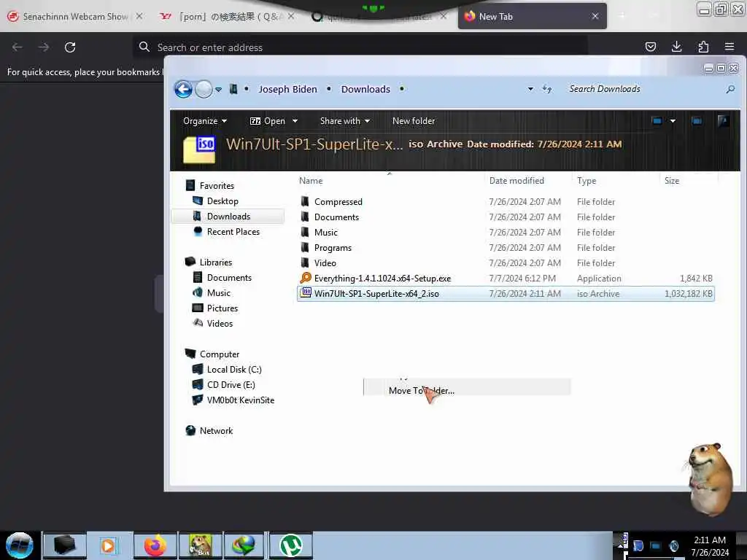The width and height of the screenshot is (747, 560).
Task: Click the Explorer help icon
Action: click(x=723, y=121)
